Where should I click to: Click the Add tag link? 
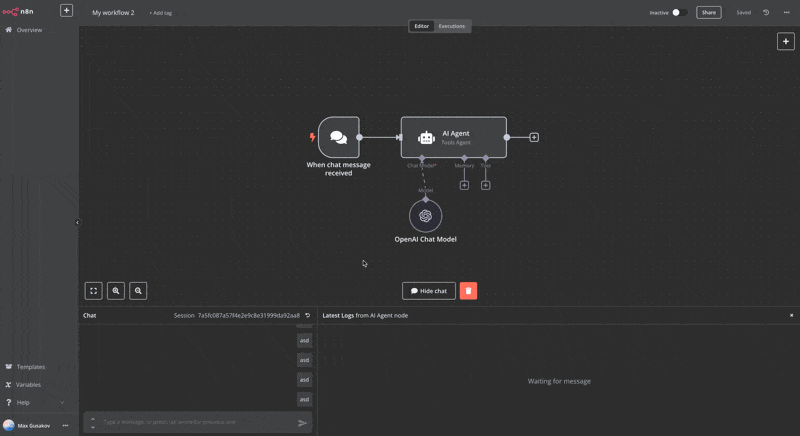[161, 13]
